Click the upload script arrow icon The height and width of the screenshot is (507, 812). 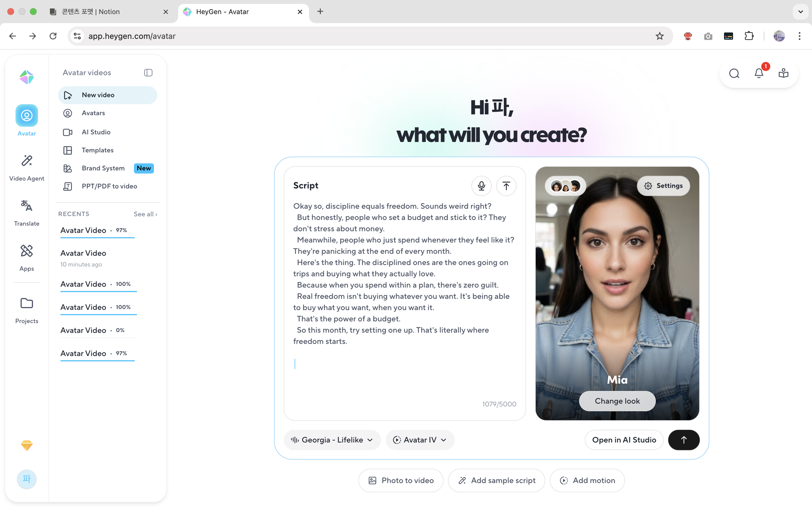tap(506, 186)
